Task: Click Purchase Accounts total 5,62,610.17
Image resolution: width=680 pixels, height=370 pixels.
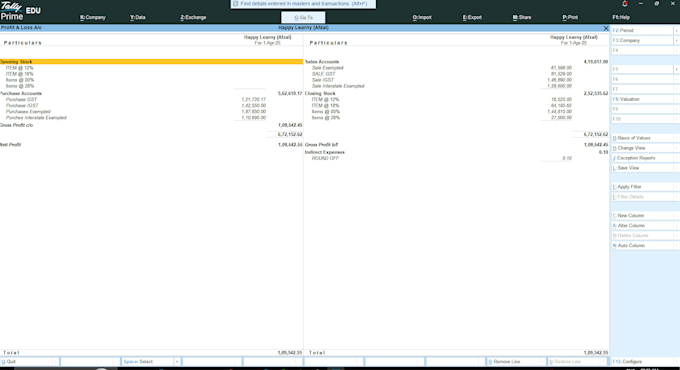Action: click(290, 93)
